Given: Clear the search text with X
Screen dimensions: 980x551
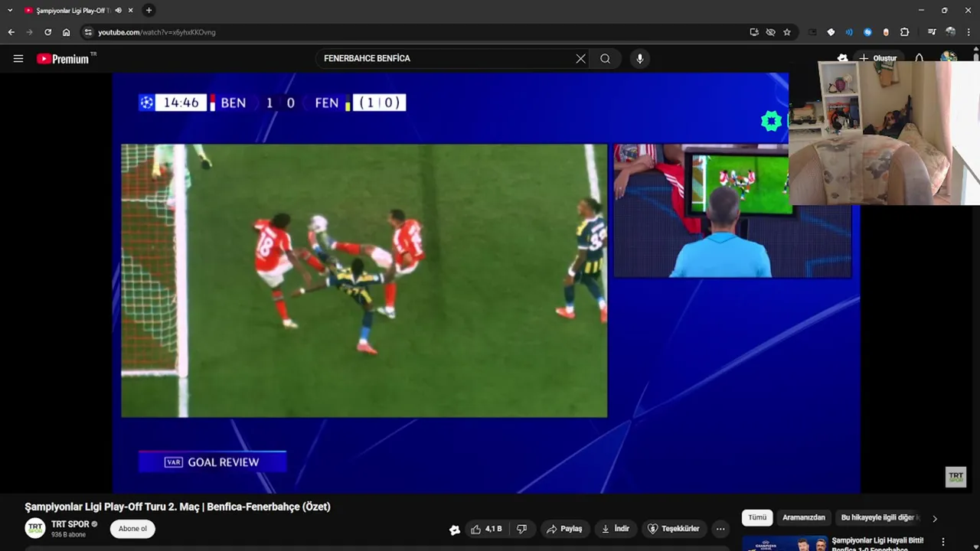Looking at the screenshot, I should (580, 58).
